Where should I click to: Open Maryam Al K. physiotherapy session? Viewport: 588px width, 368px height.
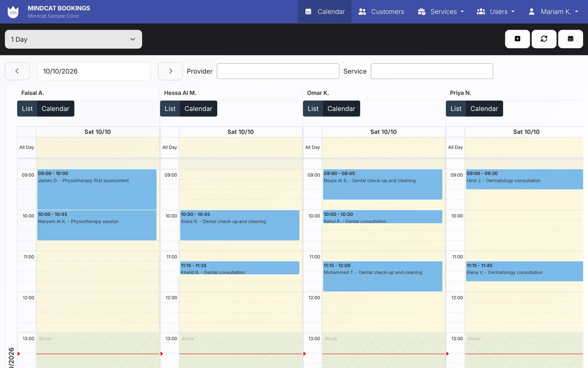pos(97,225)
